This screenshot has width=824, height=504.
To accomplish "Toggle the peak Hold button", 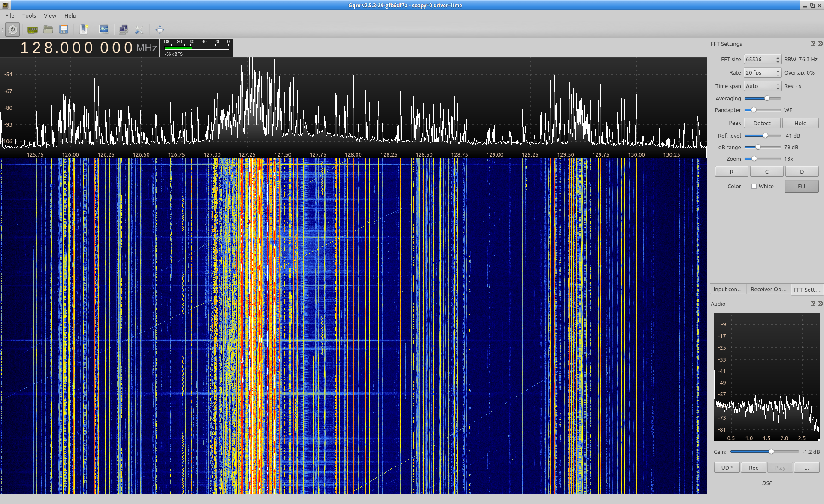I will (800, 123).
